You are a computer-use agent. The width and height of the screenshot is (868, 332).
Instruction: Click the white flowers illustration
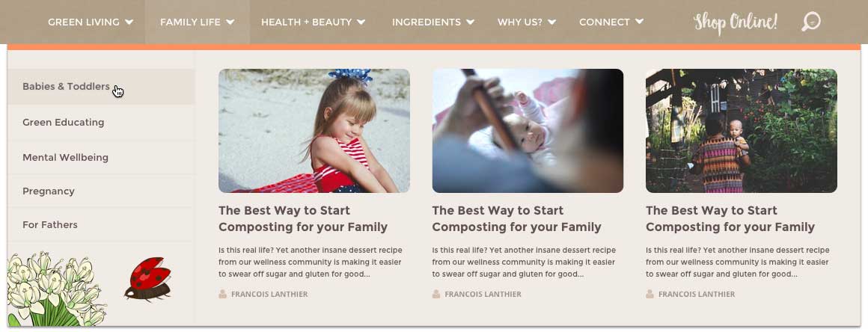pyautogui.click(x=56, y=289)
